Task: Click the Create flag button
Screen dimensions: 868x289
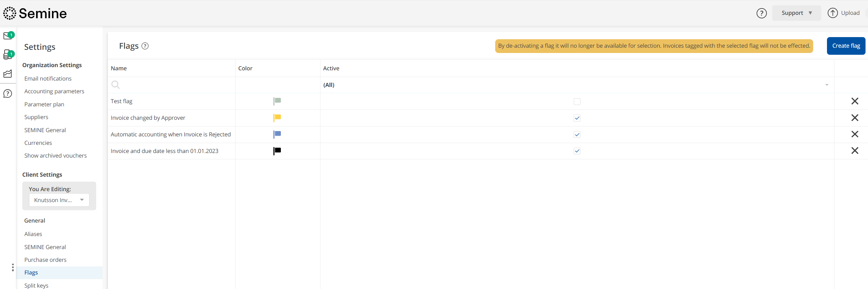Action: point(846,46)
